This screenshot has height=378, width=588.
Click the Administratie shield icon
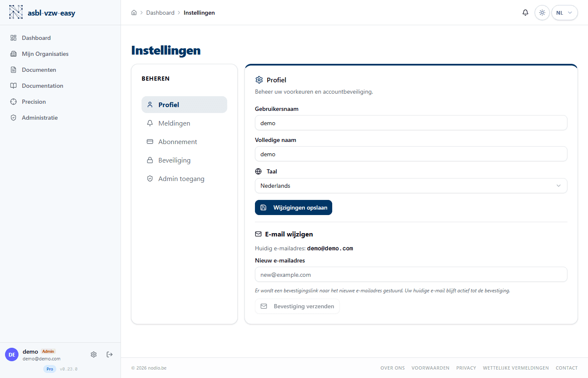(x=13, y=118)
